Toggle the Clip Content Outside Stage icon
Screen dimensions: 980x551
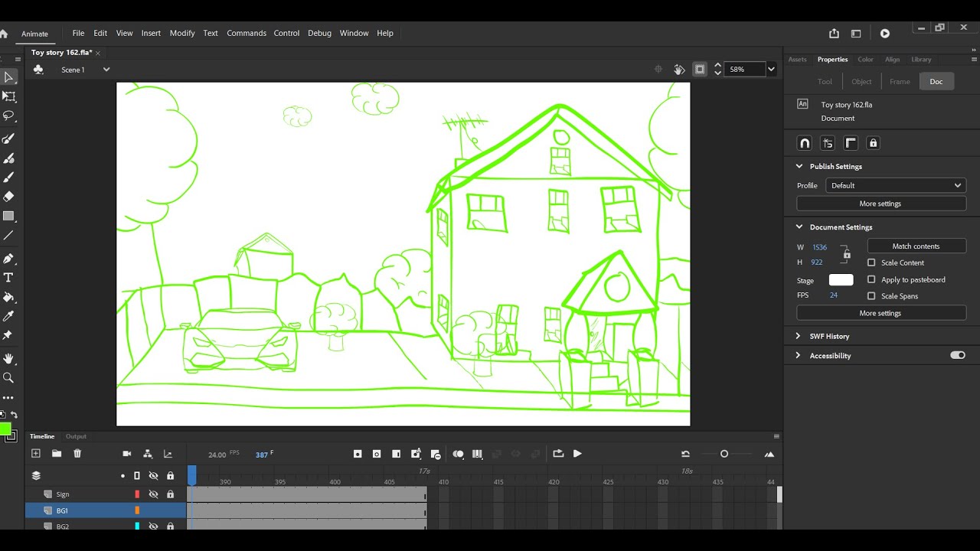(x=700, y=70)
